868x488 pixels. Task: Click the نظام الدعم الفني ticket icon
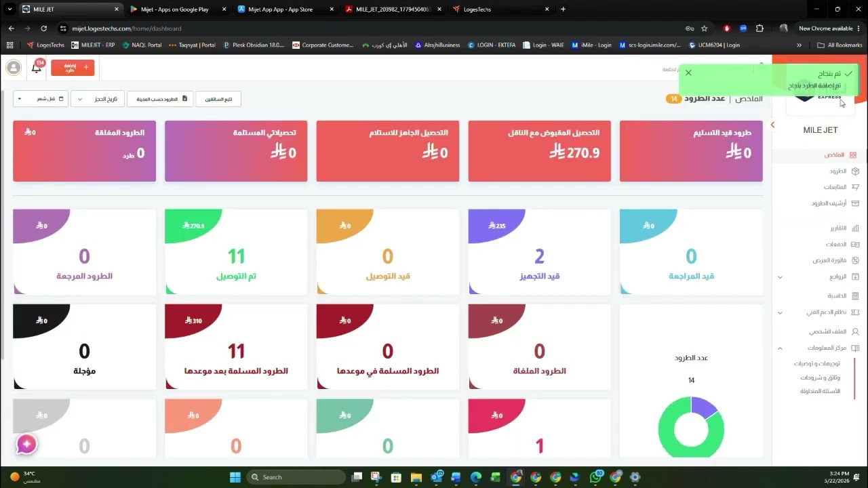(855, 312)
